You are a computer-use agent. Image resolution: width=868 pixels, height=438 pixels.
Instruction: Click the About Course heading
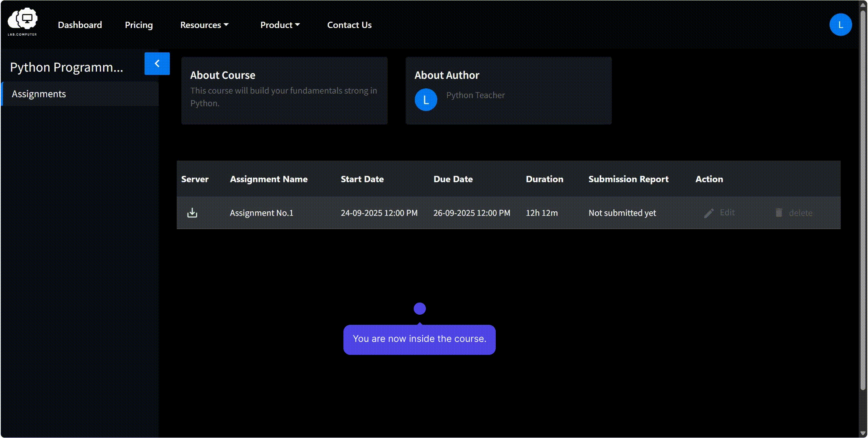coord(222,75)
